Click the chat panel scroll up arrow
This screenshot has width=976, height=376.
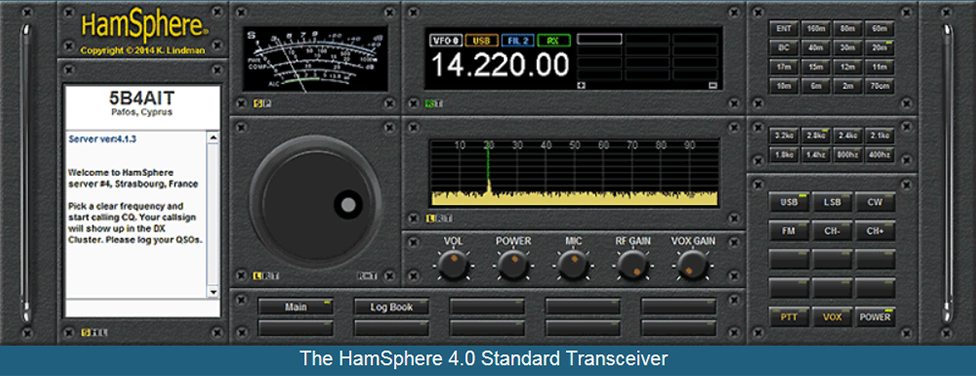click(214, 138)
